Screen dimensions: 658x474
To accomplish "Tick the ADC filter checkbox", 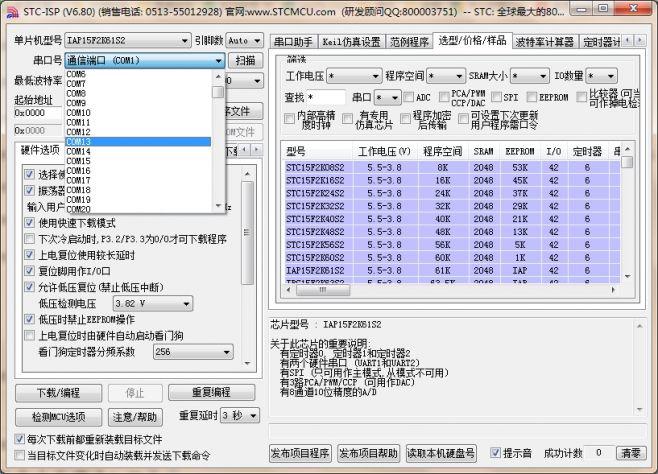I will 408,97.
